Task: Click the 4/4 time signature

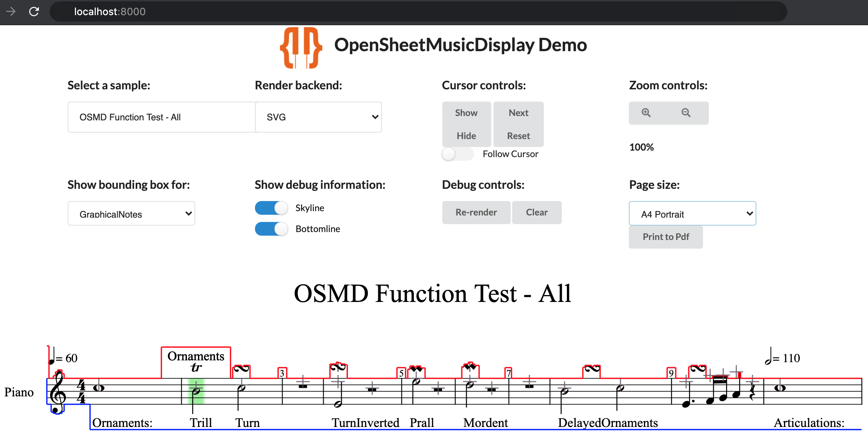Action: coord(81,391)
